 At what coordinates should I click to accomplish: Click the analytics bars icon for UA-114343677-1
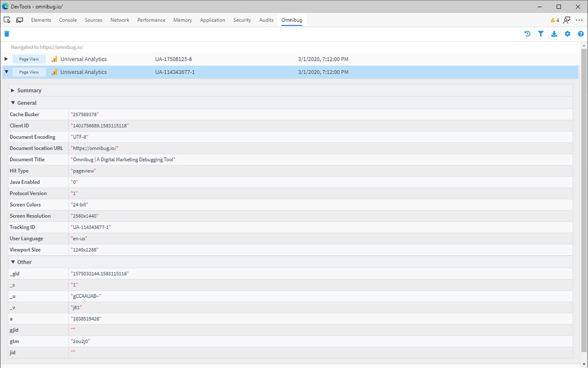[x=54, y=72]
